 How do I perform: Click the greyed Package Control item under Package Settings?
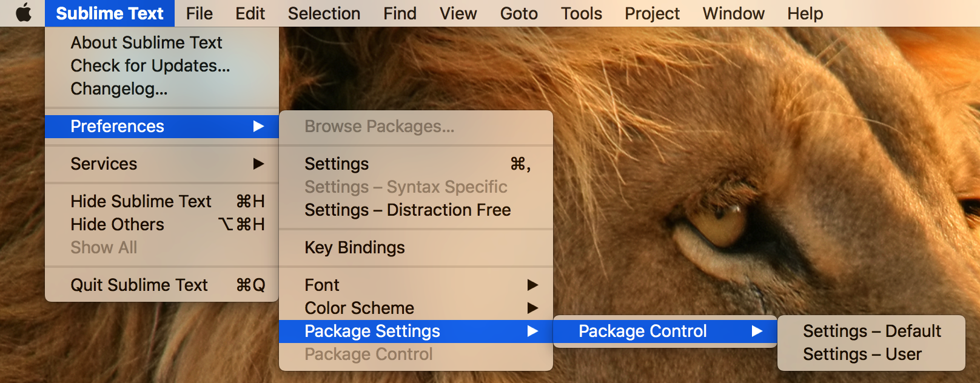point(416,354)
